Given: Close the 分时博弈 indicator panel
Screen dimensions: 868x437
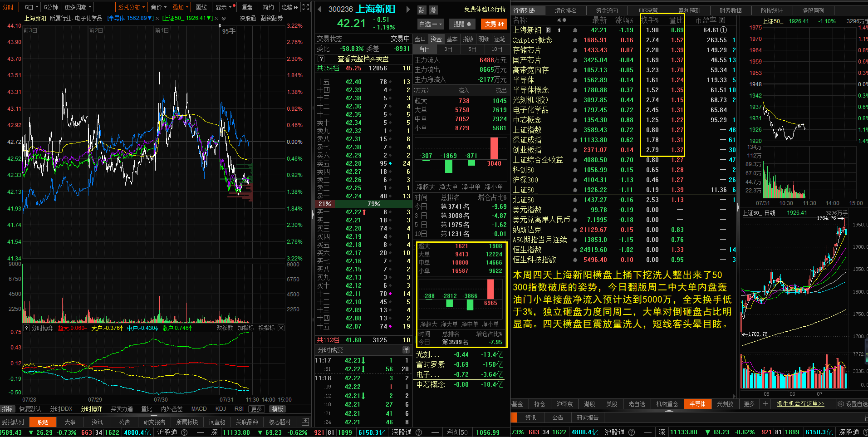Looking at the screenshot, I should tap(281, 328).
